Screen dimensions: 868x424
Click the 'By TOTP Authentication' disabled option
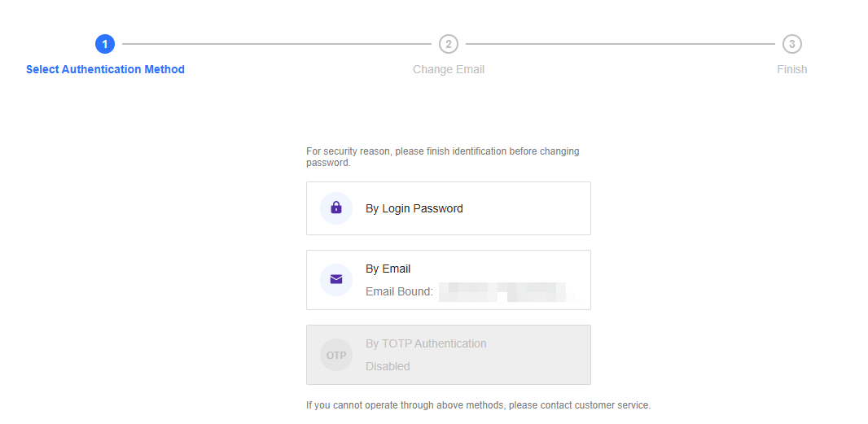pos(426,343)
